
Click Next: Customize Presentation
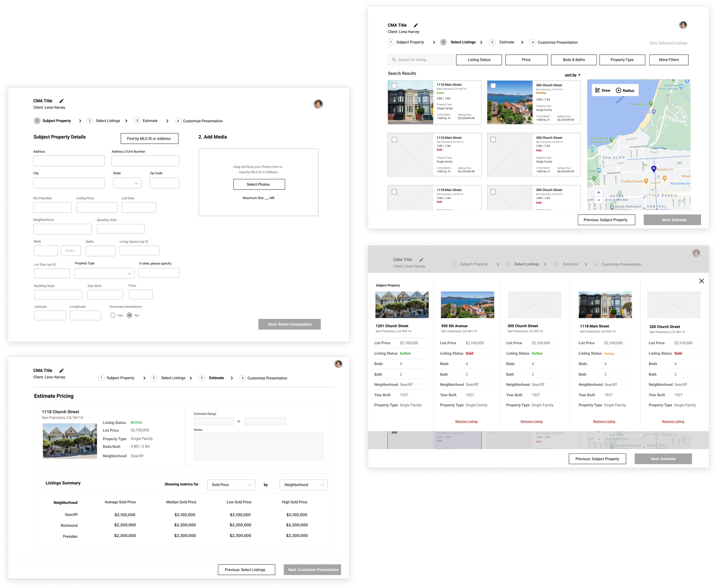(312, 570)
